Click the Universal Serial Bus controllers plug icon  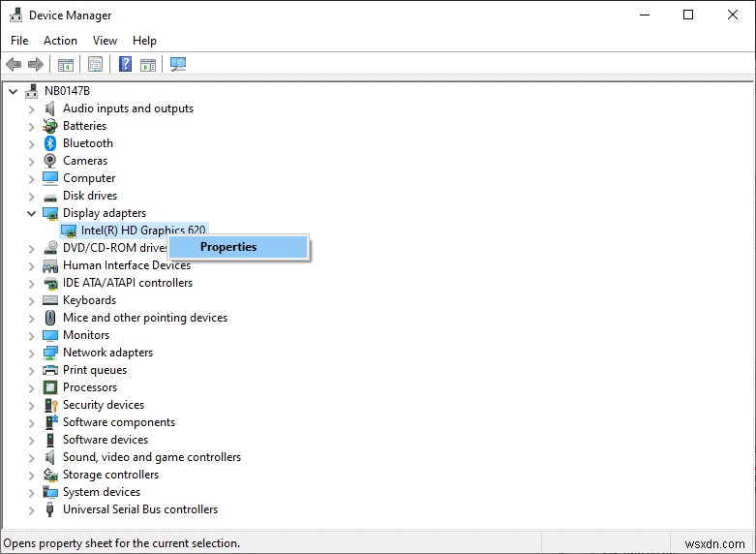[x=49, y=509]
